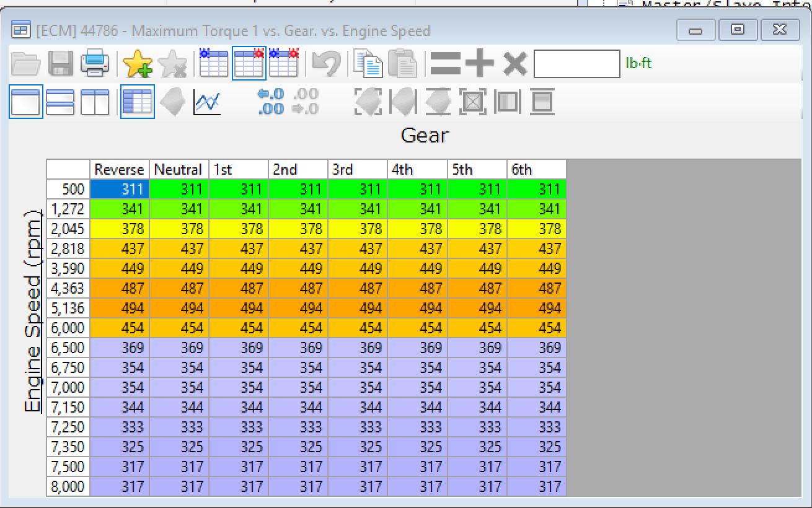
Task: Switch to vertical split layout view
Action: click(x=95, y=102)
